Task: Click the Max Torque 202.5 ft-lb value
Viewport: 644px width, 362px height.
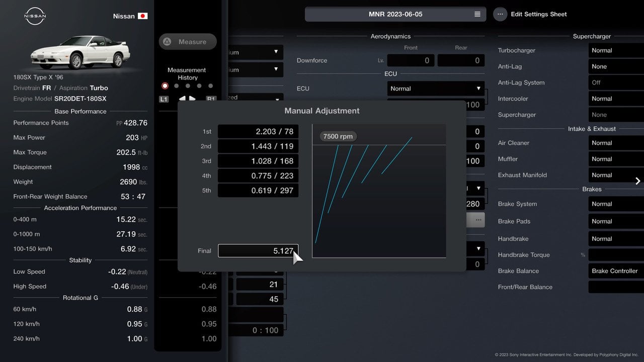Action: pyautogui.click(x=132, y=152)
